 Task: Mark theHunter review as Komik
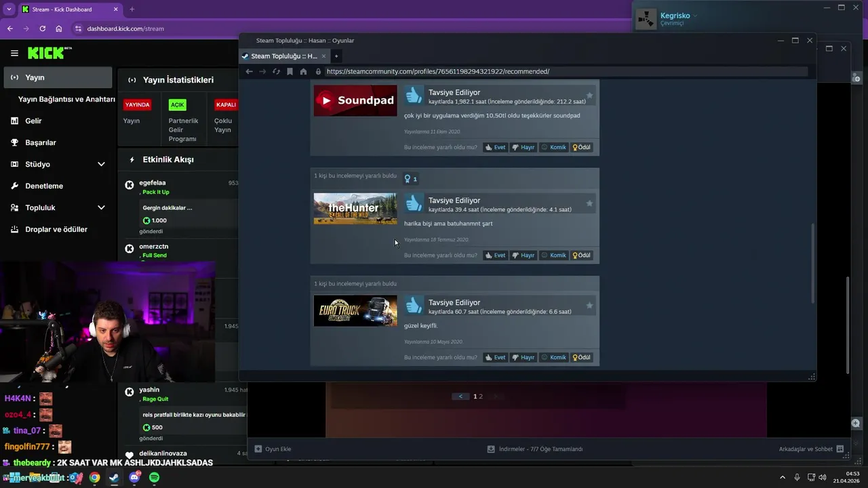pos(553,256)
